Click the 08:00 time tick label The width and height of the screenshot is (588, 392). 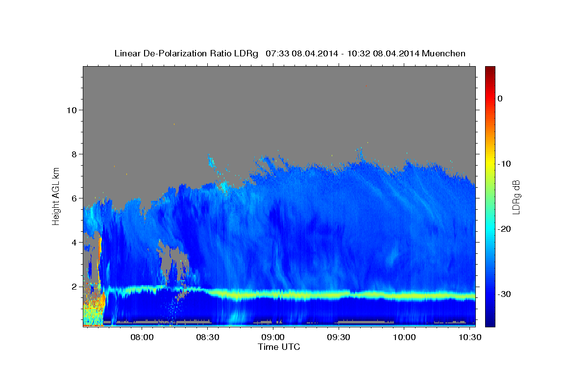[142, 338]
